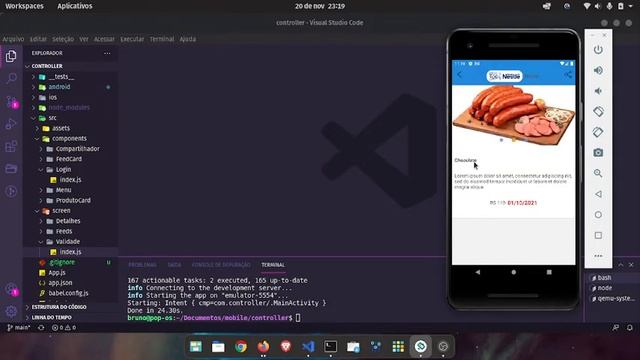Select the bash terminal session
The width and height of the screenshot is (640, 360).
point(604,278)
